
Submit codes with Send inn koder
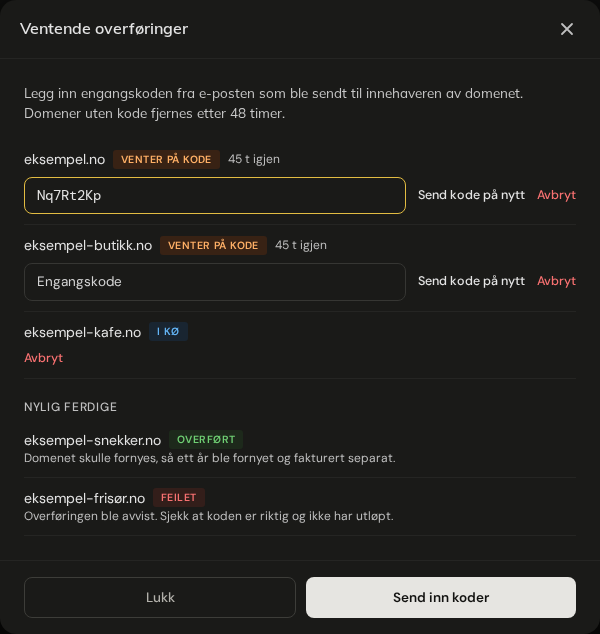coord(441,597)
